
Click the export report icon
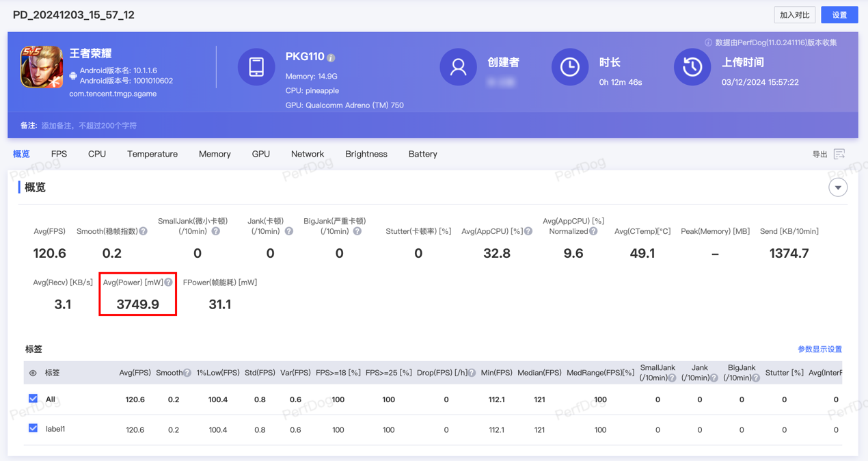(x=839, y=155)
